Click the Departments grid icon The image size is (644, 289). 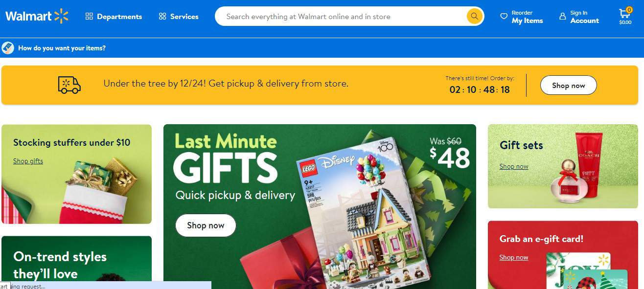(89, 17)
